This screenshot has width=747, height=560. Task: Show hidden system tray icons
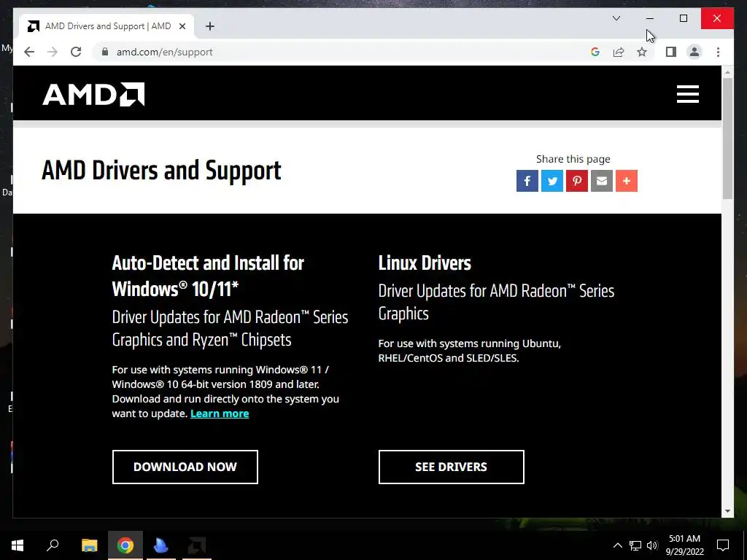617,545
